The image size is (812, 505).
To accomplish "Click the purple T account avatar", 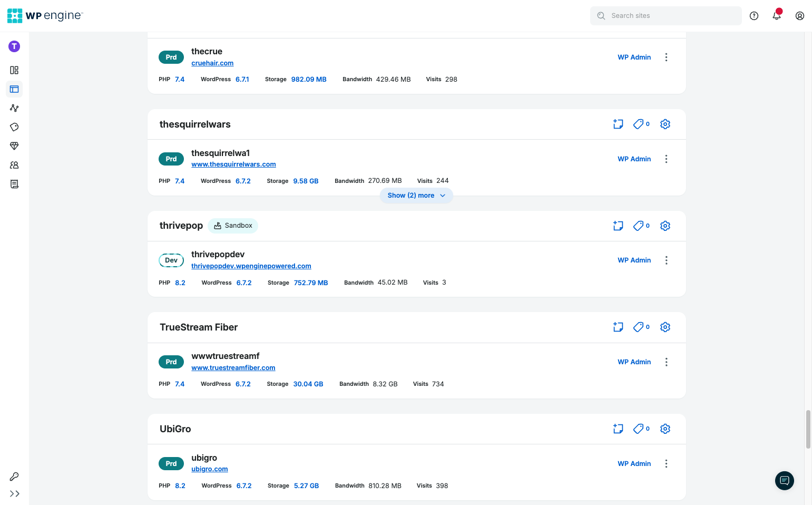I will tap(14, 46).
